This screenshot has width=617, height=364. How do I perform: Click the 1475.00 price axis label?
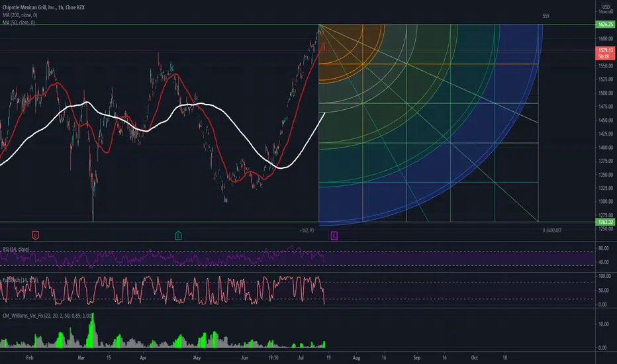(606, 107)
